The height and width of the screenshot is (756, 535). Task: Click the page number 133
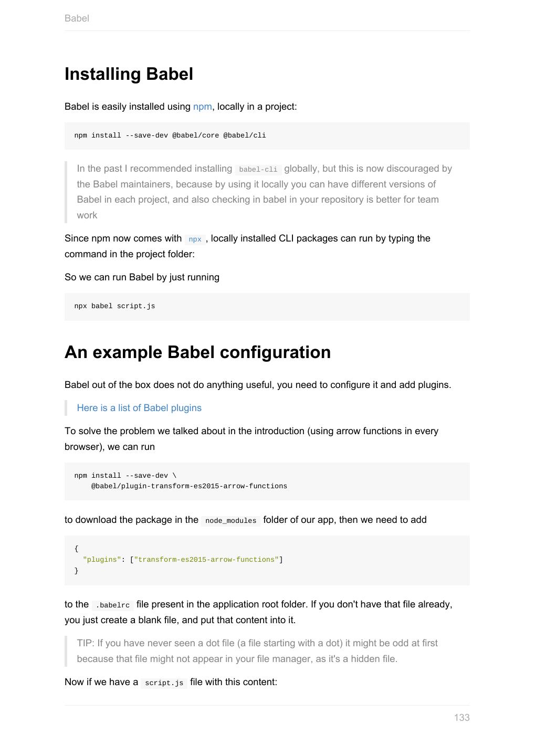coord(461,718)
